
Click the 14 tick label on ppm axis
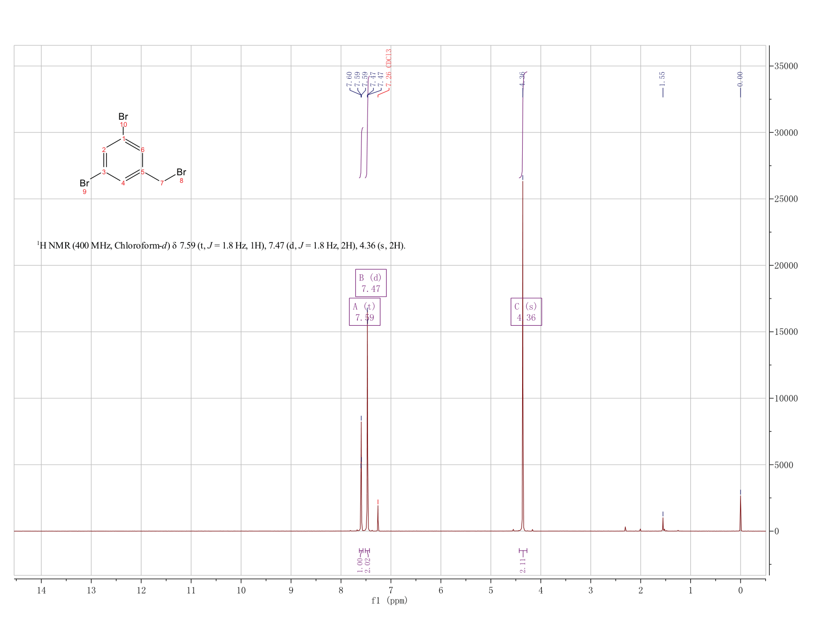pos(41,590)
